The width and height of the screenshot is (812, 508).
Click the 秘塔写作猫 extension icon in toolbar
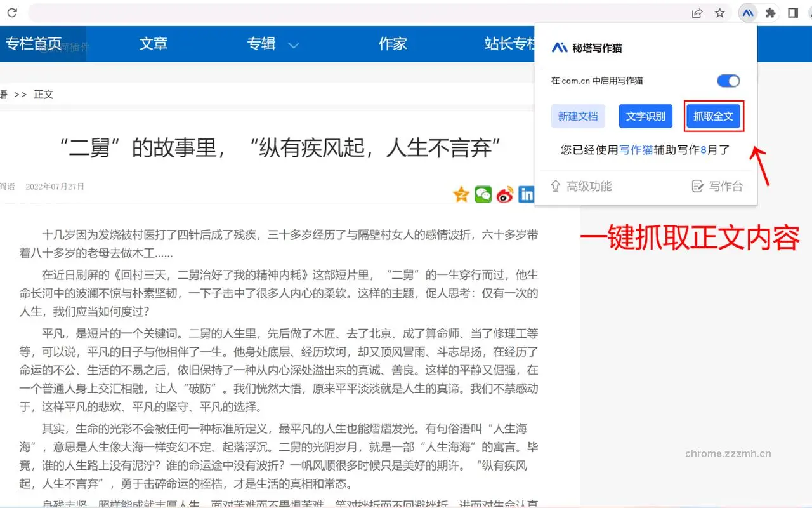(x=748, y=13)
